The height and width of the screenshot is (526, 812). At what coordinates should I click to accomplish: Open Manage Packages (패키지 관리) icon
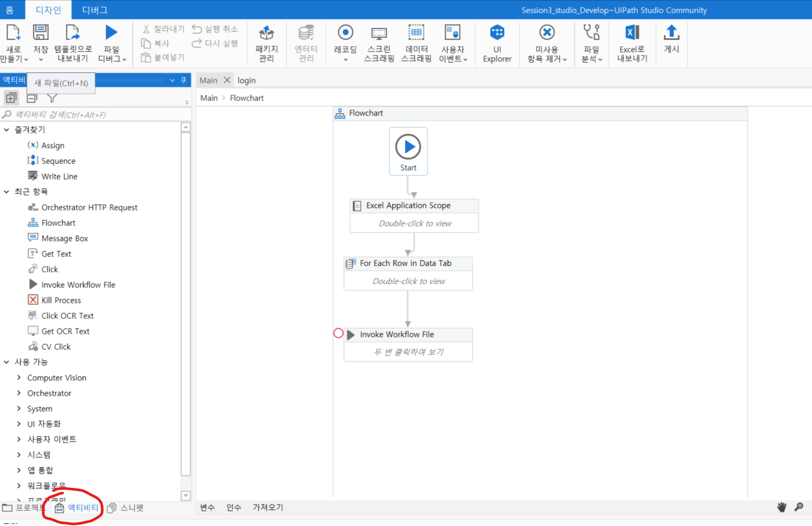[x=266, y=33]
